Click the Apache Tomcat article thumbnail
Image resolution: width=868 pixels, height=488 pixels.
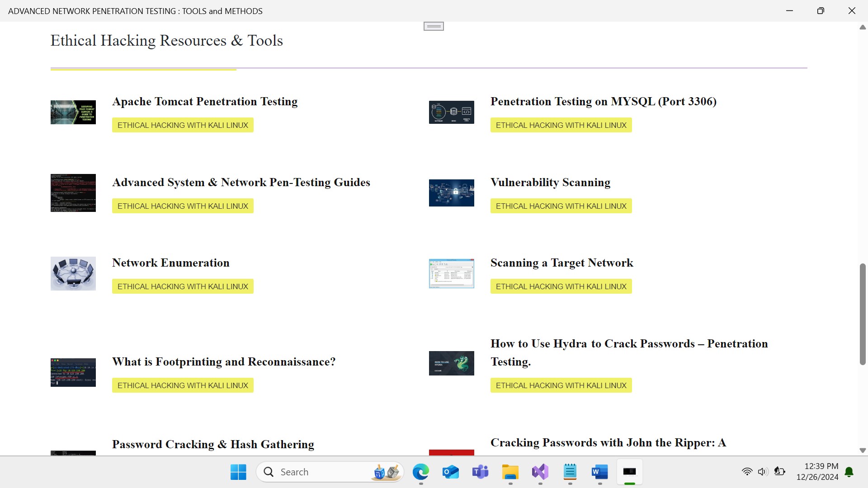click(73, 112)
